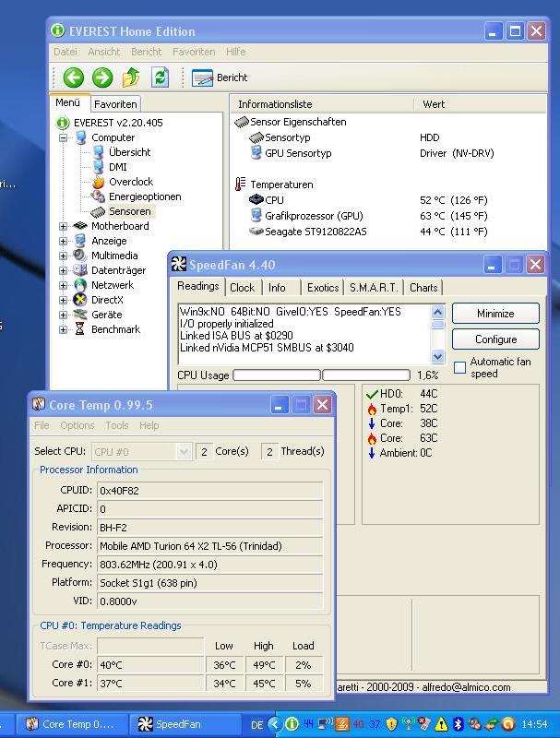The image size is (560, 738).
Task: Switch to the Clock tab in SpeedFan
Action: coord(243,288)
